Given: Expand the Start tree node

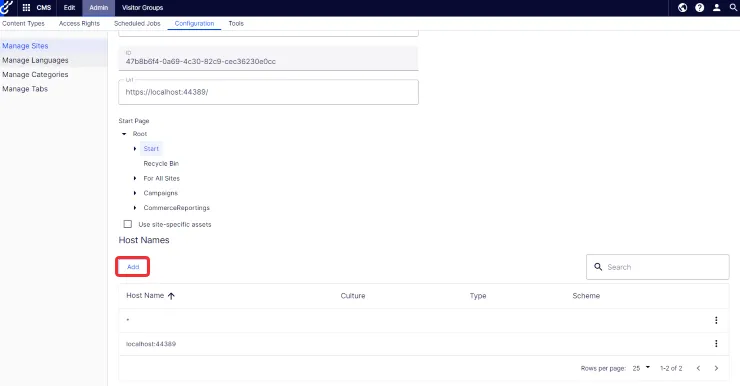Looking at the screenshot, I should click(135, 149).
